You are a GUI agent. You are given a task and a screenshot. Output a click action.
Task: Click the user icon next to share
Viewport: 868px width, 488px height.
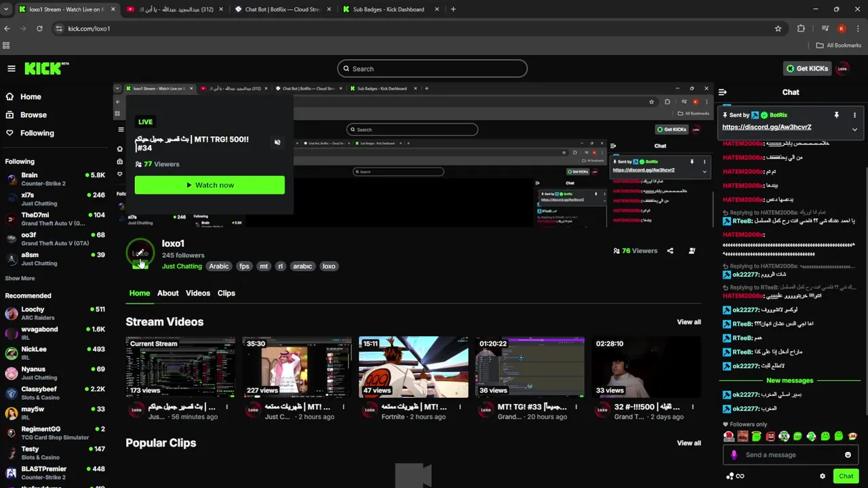tap(692, 251)
